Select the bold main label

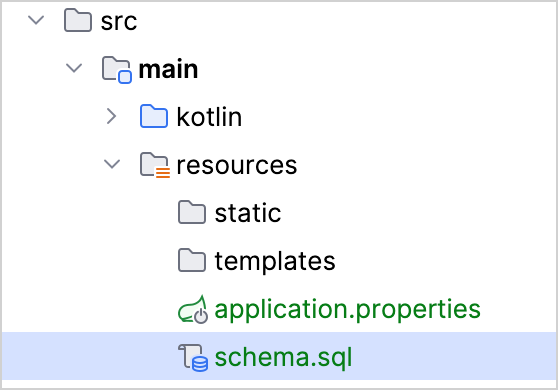168,69
